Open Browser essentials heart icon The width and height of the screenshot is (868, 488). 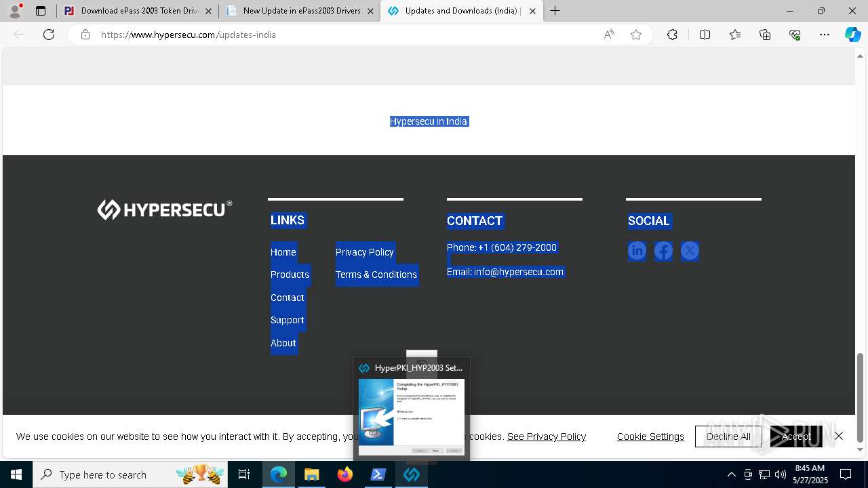[795, 35]
